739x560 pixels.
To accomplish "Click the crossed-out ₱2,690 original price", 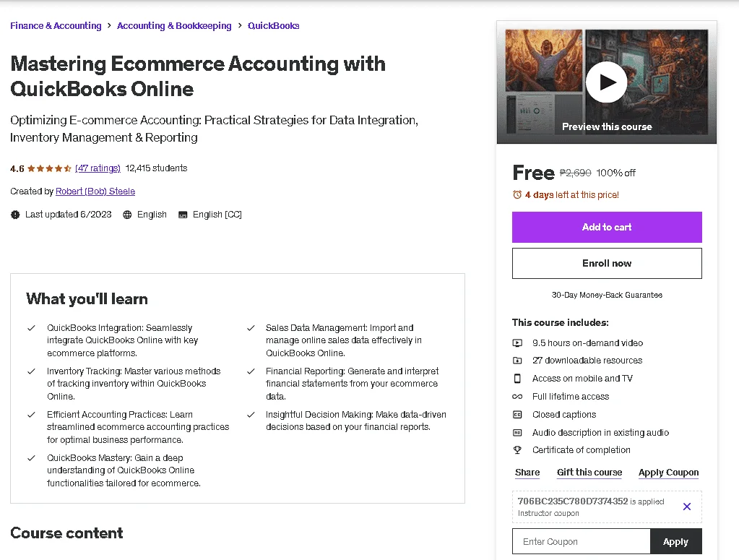I will click(x=575, y=173).
